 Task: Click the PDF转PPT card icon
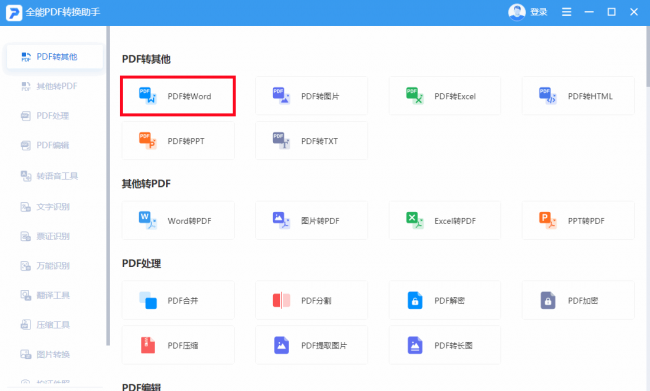tap(148, 141)
